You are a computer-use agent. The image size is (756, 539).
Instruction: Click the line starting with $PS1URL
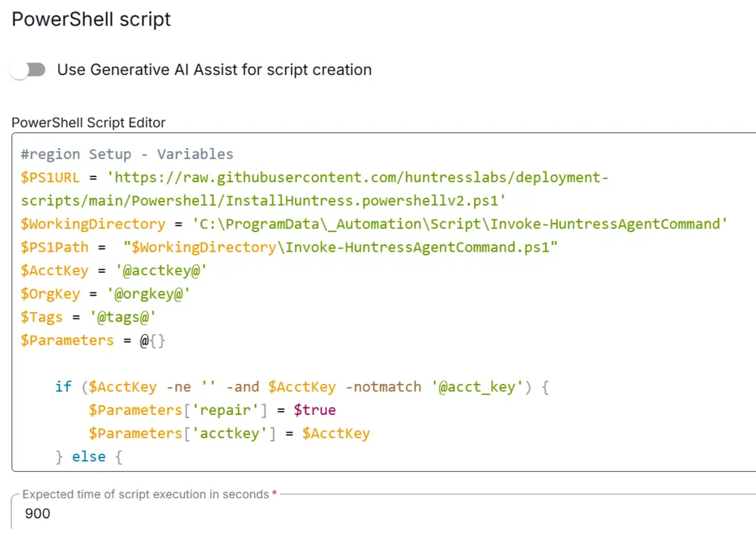point(314,178)
